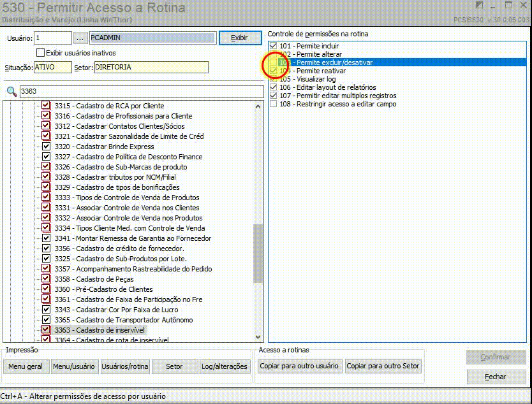
Task: Toggle checkbox for 3363 - Cadastro de inservível
Action: (46, 330)
